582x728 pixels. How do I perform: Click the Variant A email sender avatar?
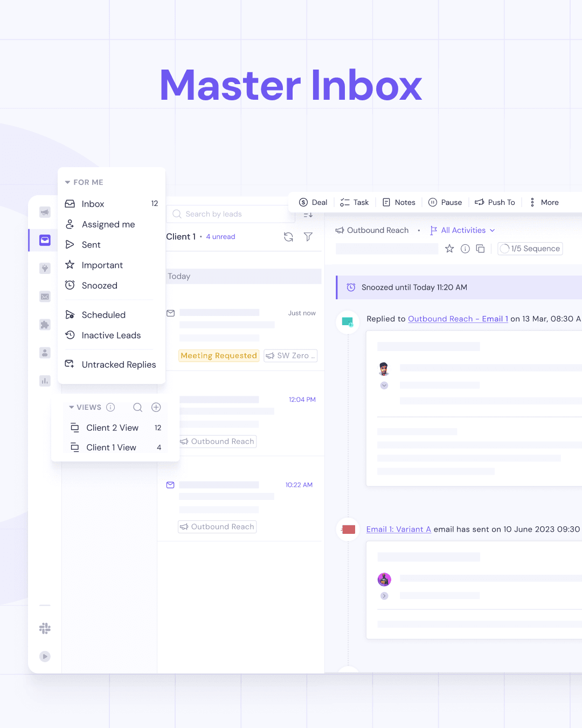coord(384,580)
